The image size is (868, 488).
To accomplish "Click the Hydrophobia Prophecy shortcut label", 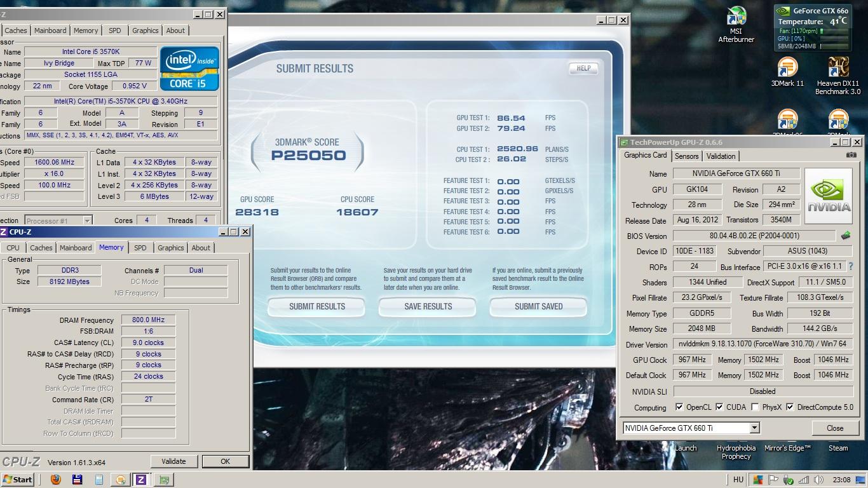I will click(736, 452).
